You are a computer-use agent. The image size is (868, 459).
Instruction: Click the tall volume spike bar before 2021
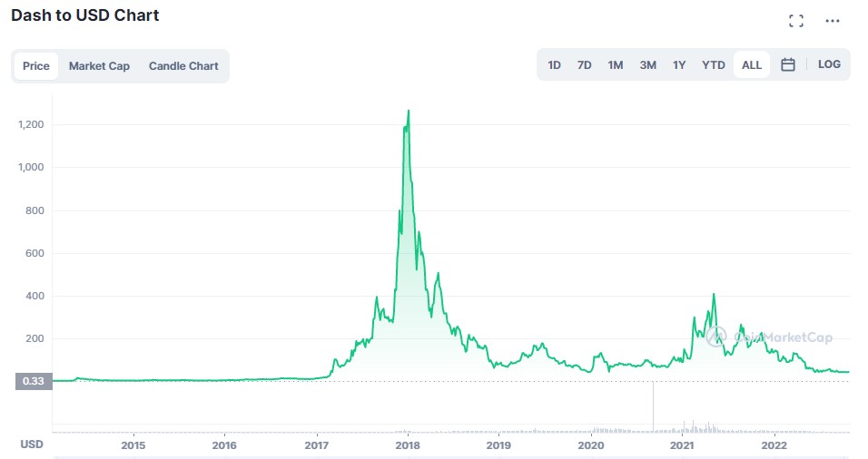(x=653, y=406)
